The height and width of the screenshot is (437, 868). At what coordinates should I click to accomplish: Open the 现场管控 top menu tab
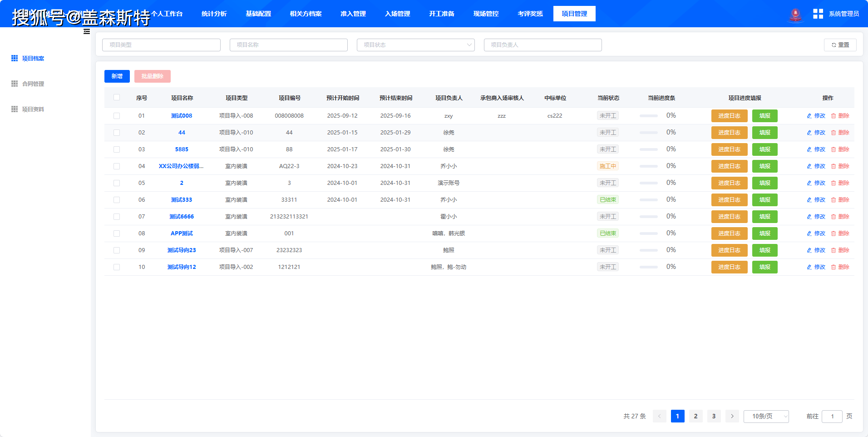click(486, 14)
